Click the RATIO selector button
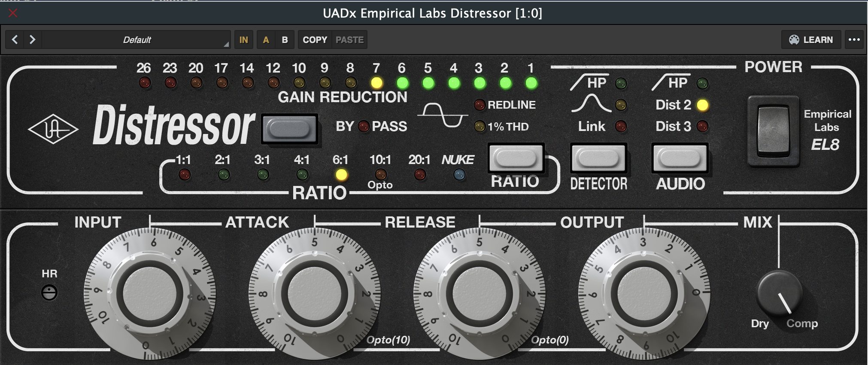The image size is (868, 365). point(516,158)
